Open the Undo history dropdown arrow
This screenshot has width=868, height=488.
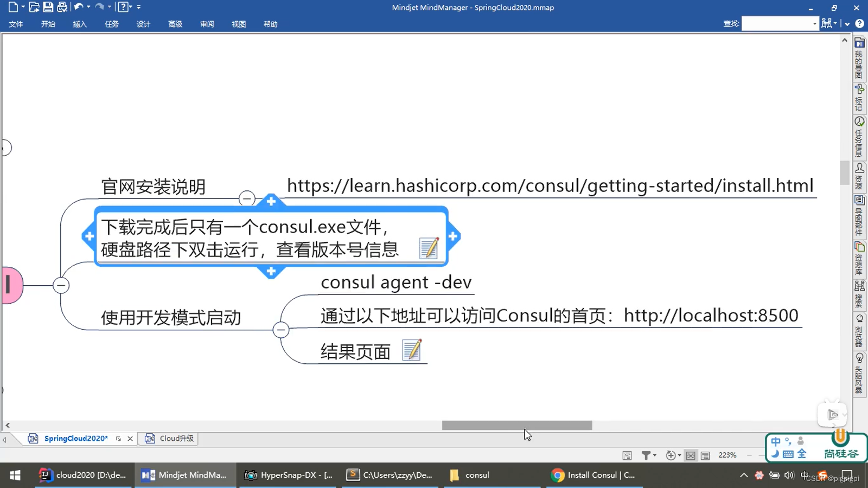click(88, 7)
